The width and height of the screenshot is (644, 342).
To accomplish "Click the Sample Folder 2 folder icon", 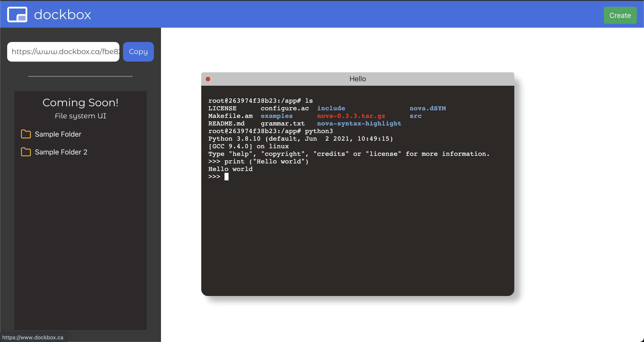I will [x=26, y=152].
